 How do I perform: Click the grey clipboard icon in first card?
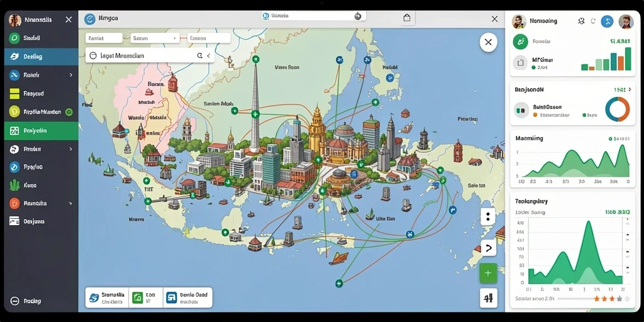520,63
